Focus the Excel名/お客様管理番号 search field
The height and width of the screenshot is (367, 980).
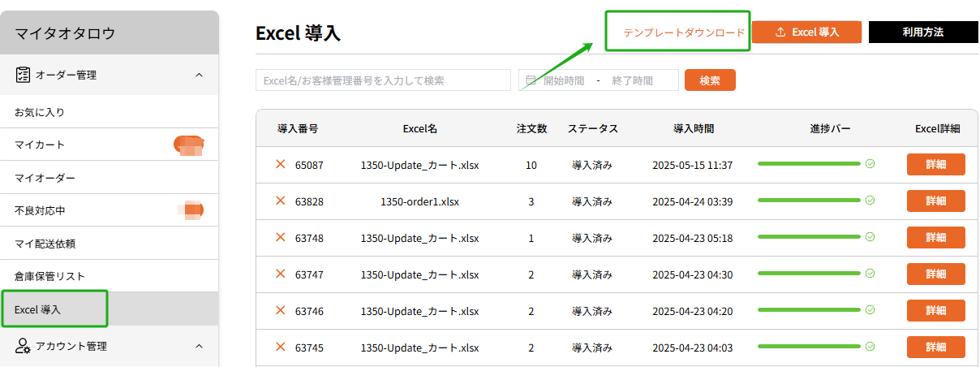383,80
